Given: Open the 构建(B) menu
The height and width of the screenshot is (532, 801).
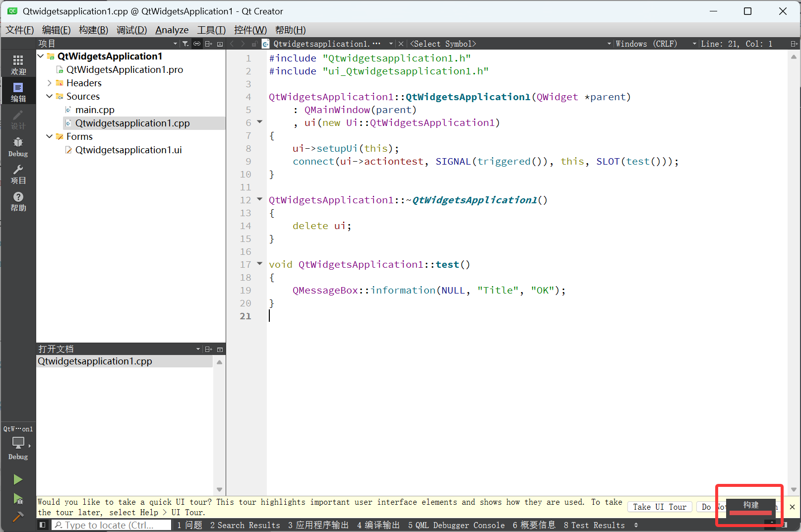Looking at the screenshot, I should pyautogui.click(x=94, y=30).
